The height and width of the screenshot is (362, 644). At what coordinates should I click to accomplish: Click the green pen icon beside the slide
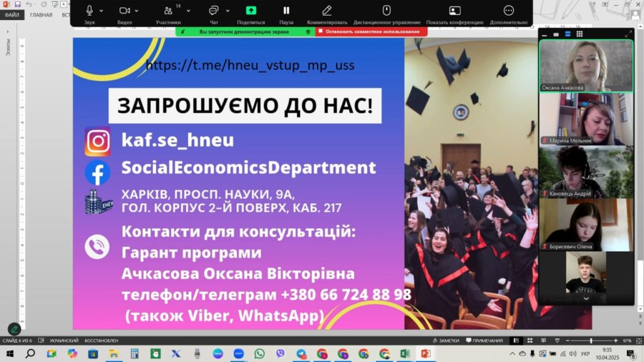14,329
